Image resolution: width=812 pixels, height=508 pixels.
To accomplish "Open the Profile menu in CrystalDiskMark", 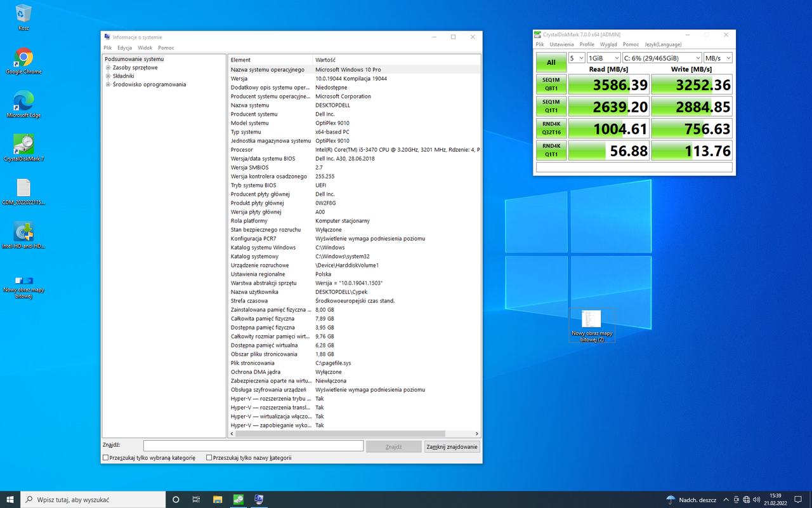I will [587, 44].
